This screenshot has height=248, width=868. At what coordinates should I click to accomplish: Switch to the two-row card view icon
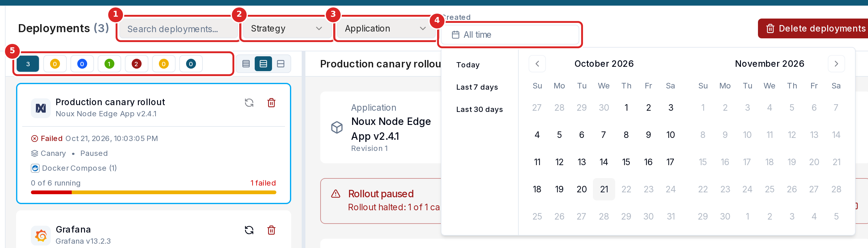tap(281, 64)
